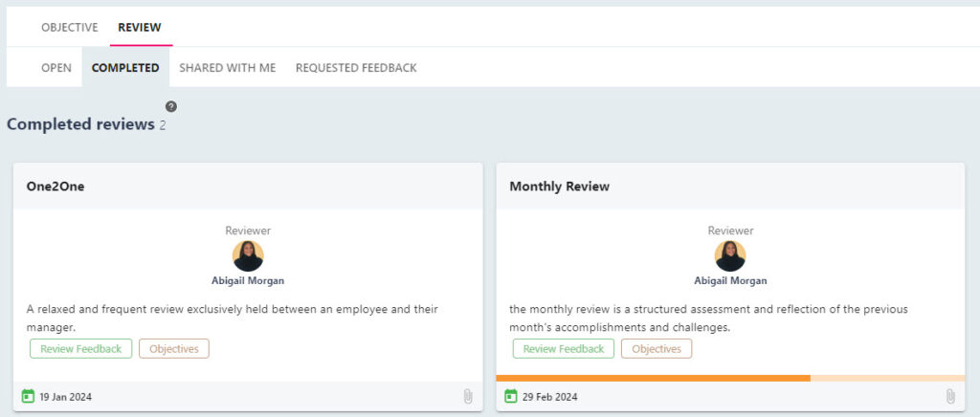This screenshot has width=980, height=417.
Task: Click the orange progress bar on Monthly Review
Action: pos(653,379)
